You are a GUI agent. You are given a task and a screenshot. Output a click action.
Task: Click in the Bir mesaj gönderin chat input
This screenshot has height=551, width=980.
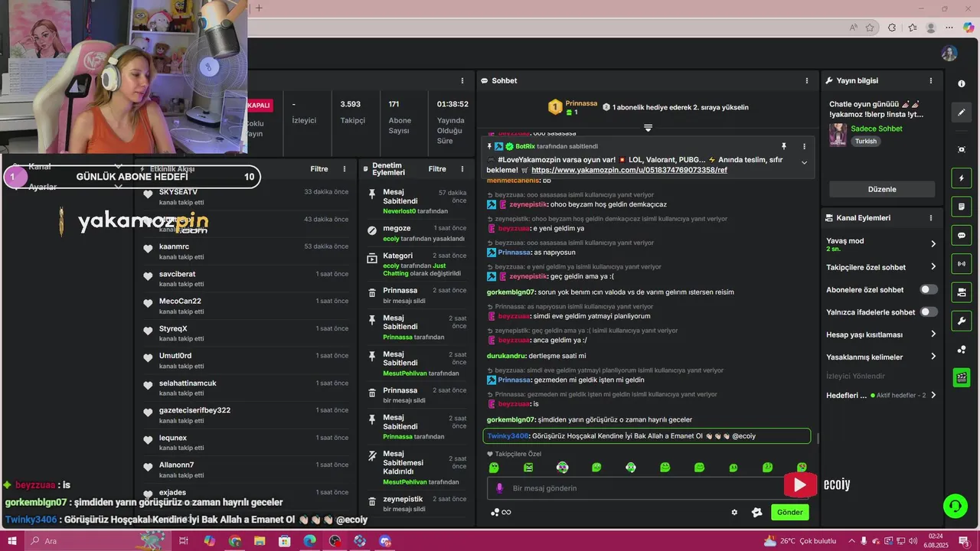tap(635, 488)
